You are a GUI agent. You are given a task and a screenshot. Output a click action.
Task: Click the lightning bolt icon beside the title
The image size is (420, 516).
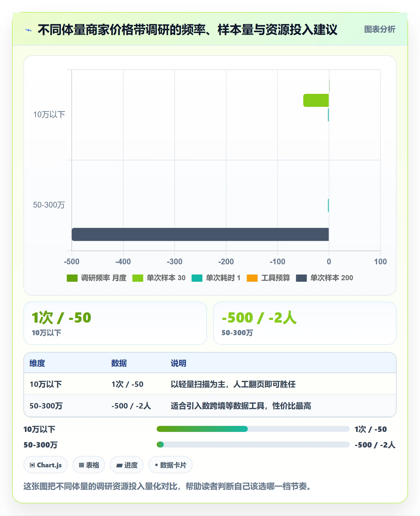pos(28,30)
